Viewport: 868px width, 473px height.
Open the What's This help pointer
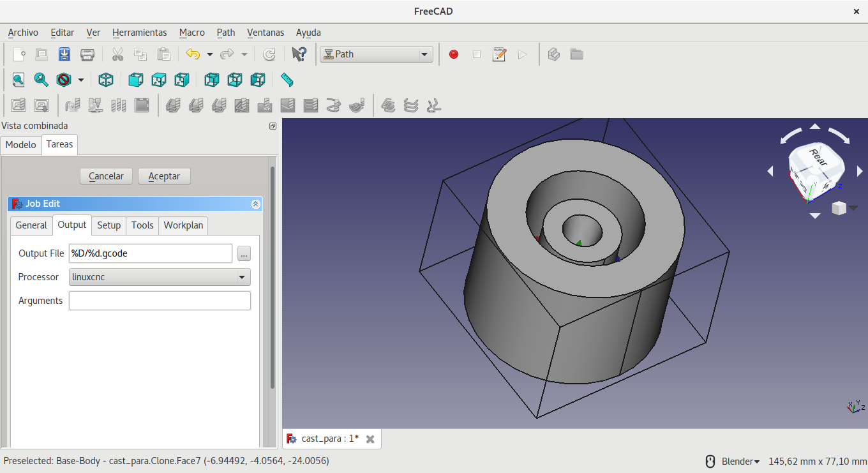299,54
